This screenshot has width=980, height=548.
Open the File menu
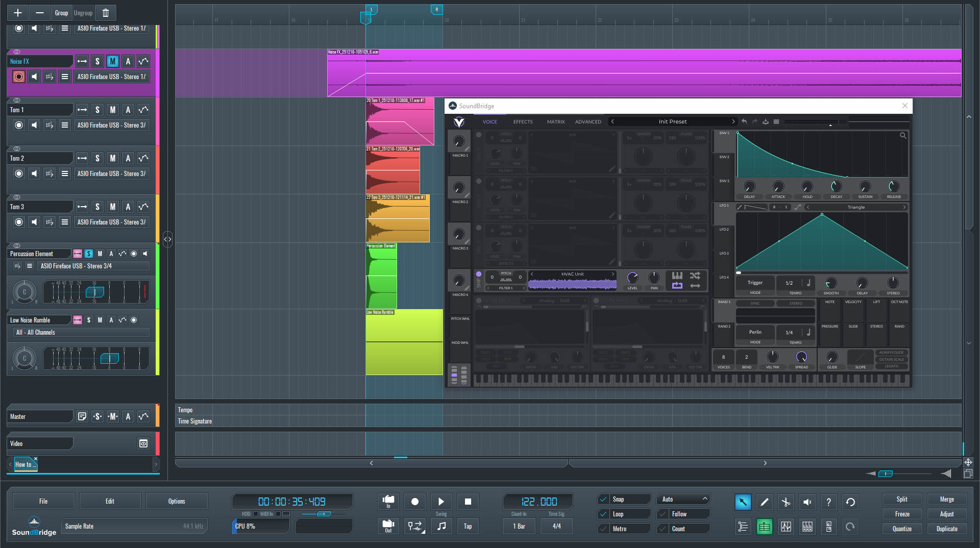(x=43, y=501)
